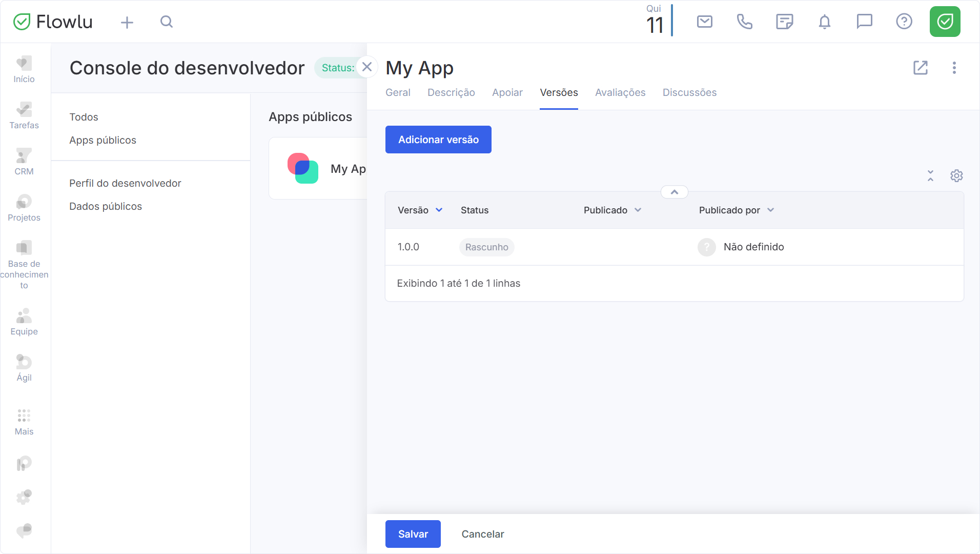Click the Status column header
This screenshot has height=554, width=980.
[475, 210]
